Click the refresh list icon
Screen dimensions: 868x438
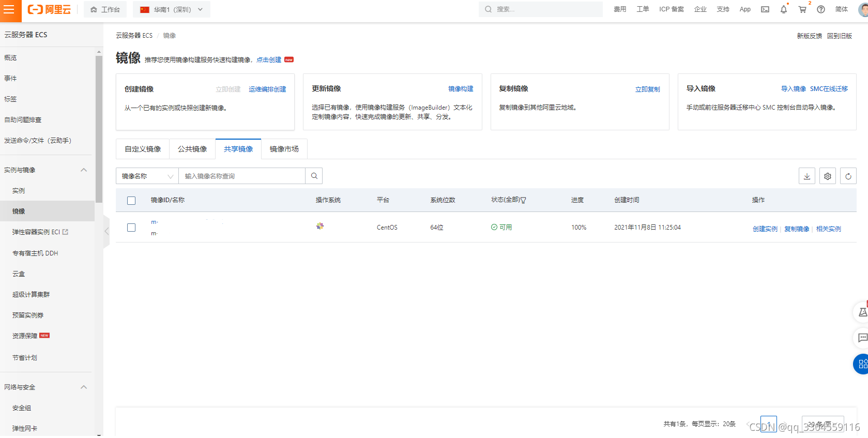click(848, 176)
